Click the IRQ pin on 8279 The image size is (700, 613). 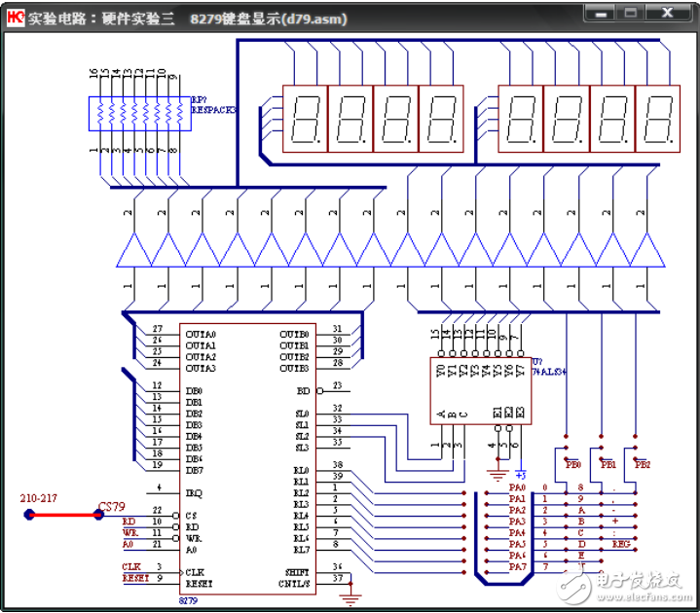pos(194,494)
